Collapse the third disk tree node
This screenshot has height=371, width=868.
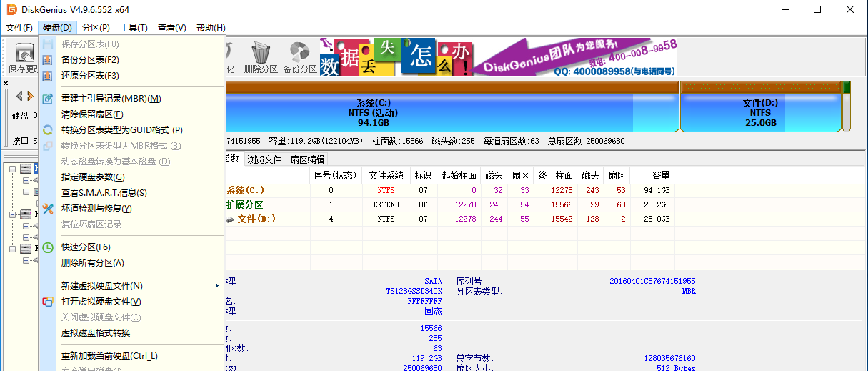(14, 249)
